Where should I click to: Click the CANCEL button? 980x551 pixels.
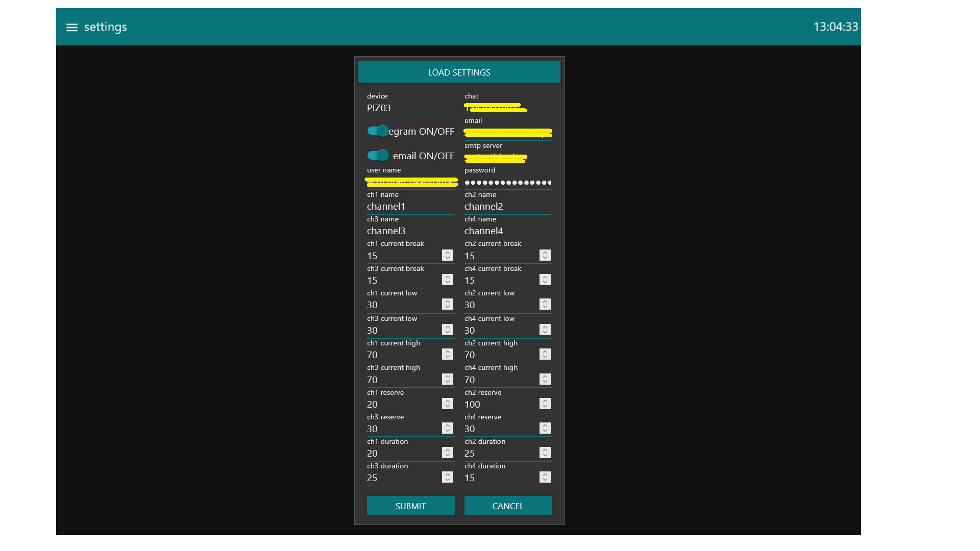click(507, 506)
